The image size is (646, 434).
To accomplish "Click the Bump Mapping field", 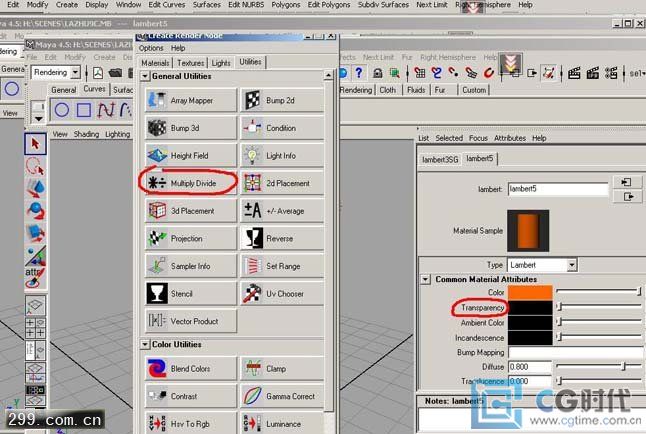I will click(576, 352).
